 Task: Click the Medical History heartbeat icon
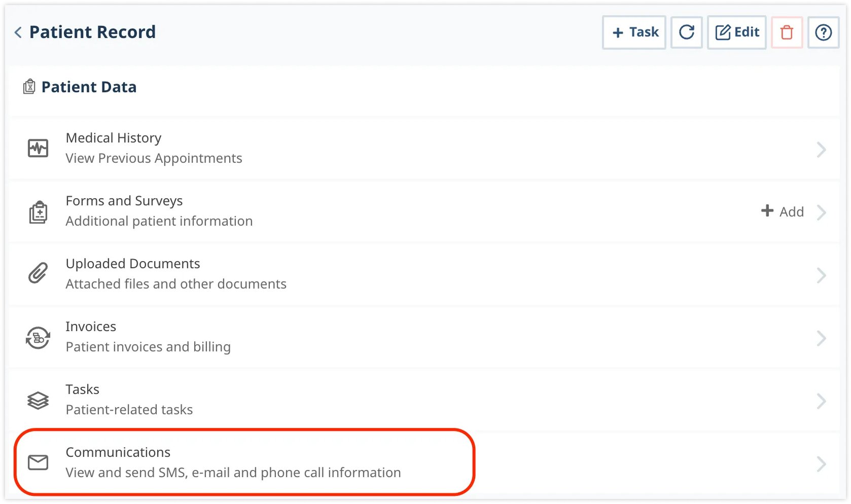38,148
